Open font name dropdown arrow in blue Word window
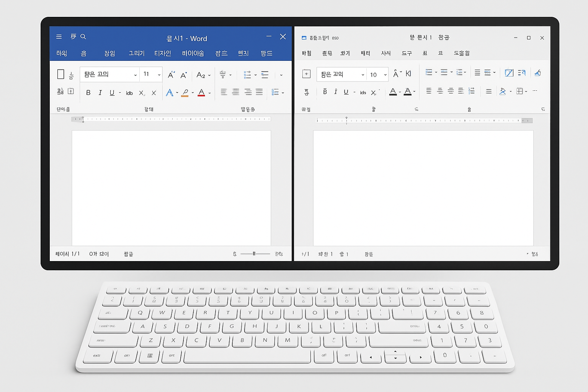 point(135,75)
